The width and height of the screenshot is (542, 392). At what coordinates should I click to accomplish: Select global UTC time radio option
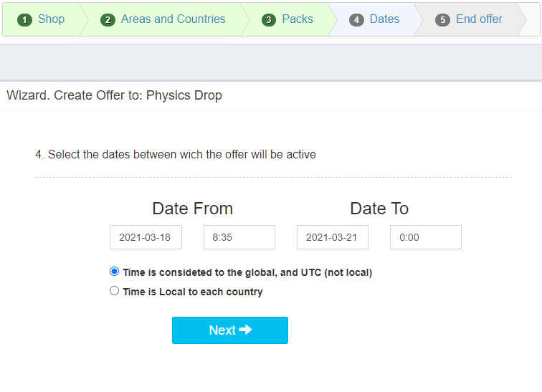pyautogui.click(x=115, y=272)
